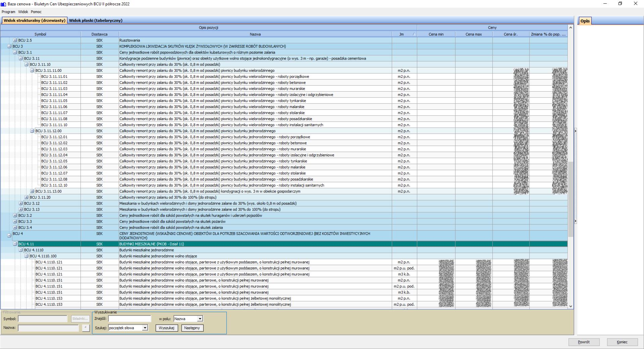Switch to Widok płaski (tabelaryczny) tab
This screenshot has height=349, width=644.
pyautogui.click(x=96, y=20)
